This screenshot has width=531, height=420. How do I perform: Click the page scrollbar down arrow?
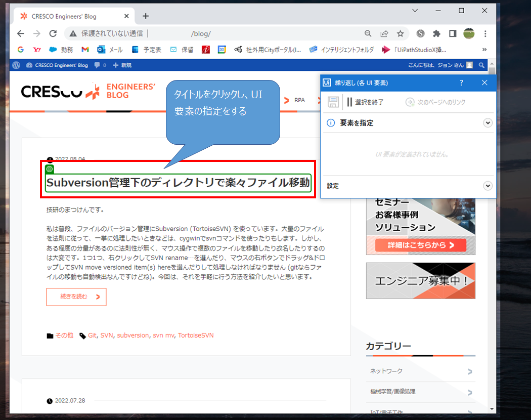492,409
